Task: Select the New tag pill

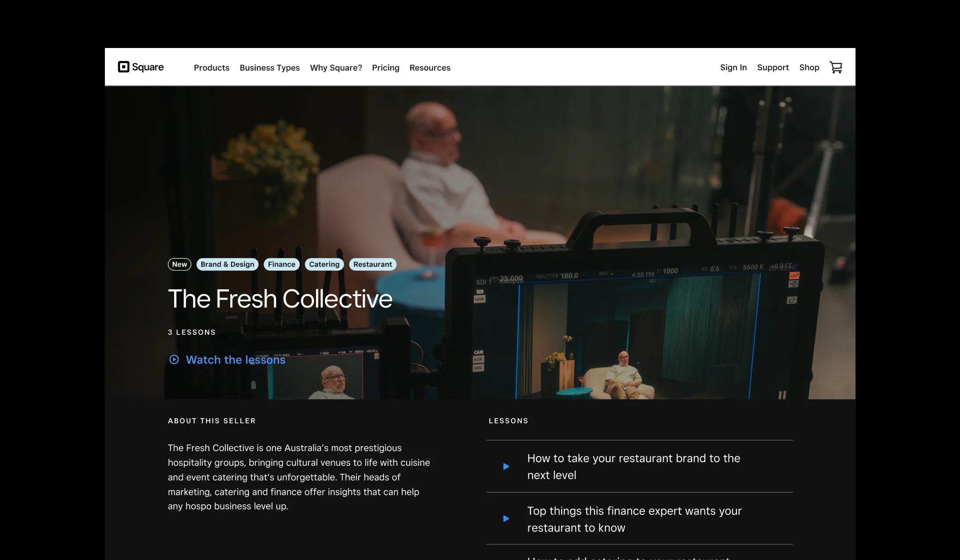Action: coord(180,264)
